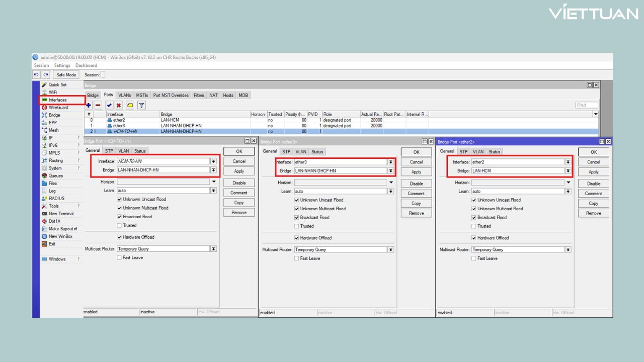Click the undo arrow icon in toolbar
644x362 pixels.
pyautogui.click(x=36, y=74)
